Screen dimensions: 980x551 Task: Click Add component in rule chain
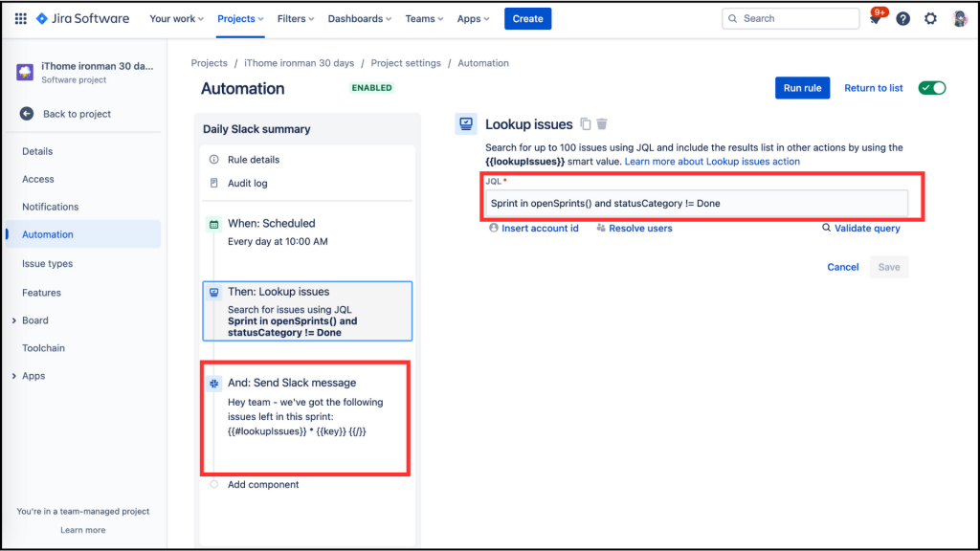click(x=263, y=484)
